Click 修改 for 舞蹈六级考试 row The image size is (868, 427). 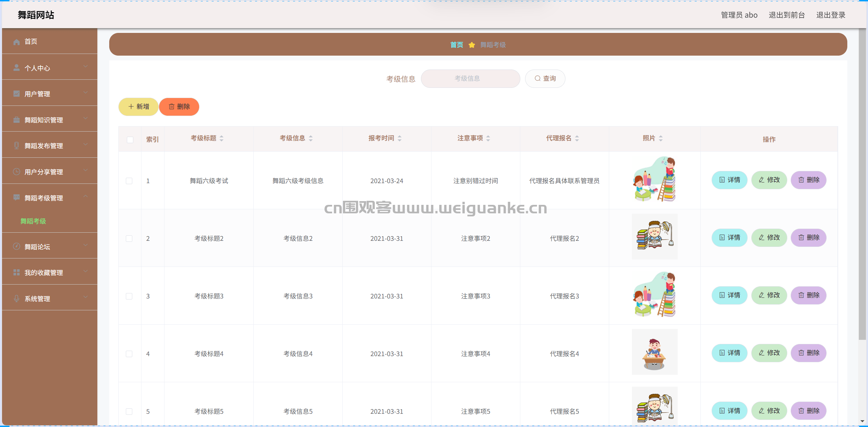[769, 180]
